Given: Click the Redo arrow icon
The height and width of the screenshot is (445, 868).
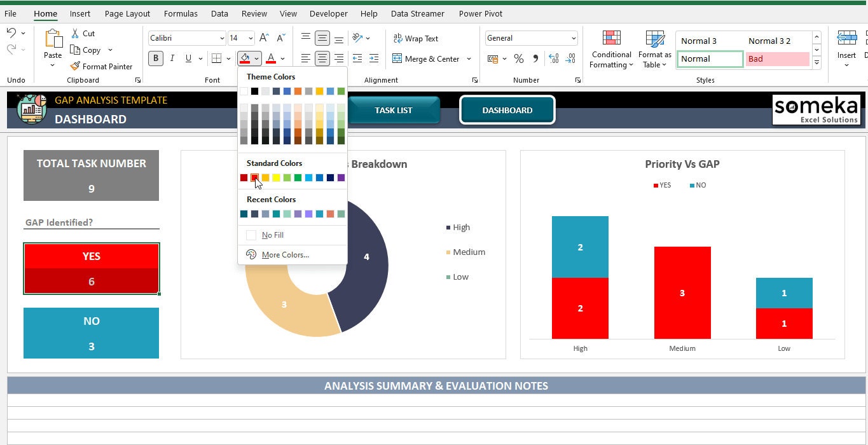Looking at the screenshot, I should point(11,49).
